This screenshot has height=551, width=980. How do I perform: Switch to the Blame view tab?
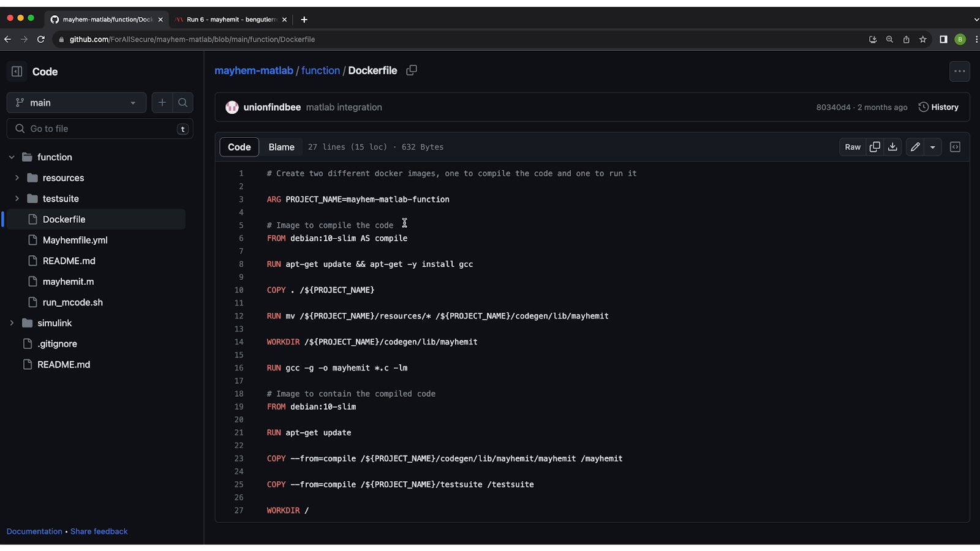pos(281,147)
